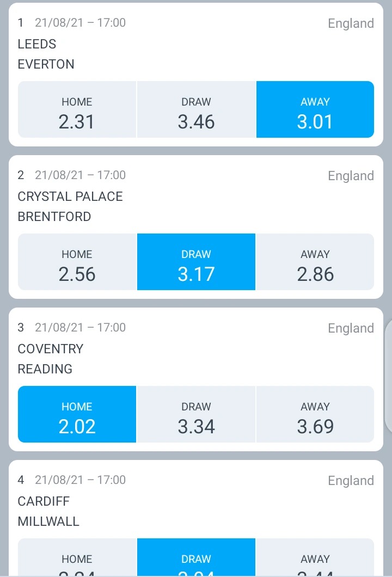Click England label on match 1
The width and height of the screenshot is (392, 577).
[351, 23]
